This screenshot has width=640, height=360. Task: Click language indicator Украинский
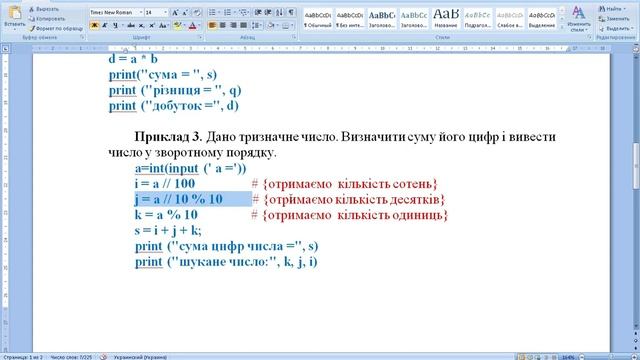pyautogui.click(x=140, y=357)
